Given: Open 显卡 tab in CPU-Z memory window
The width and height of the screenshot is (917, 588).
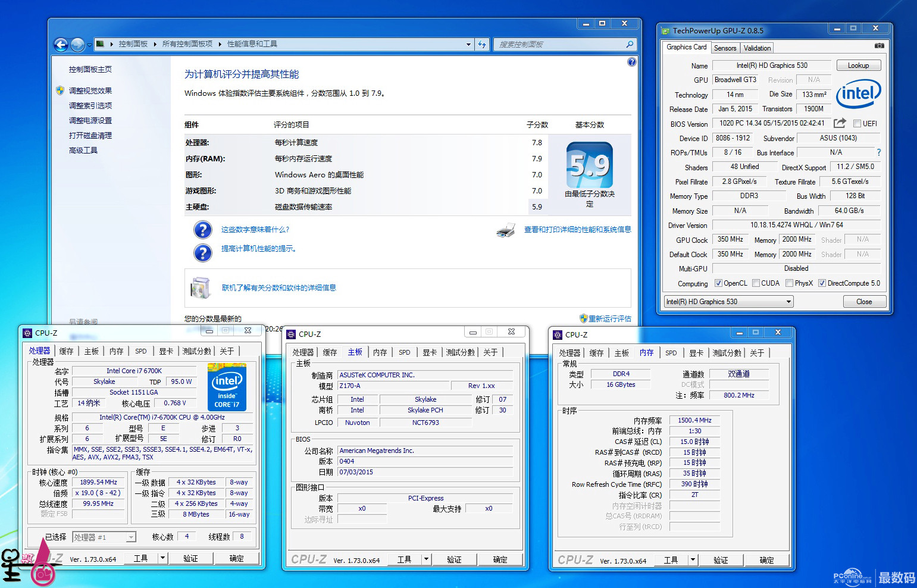Looking at the screenshot, I should pos(696,353).
